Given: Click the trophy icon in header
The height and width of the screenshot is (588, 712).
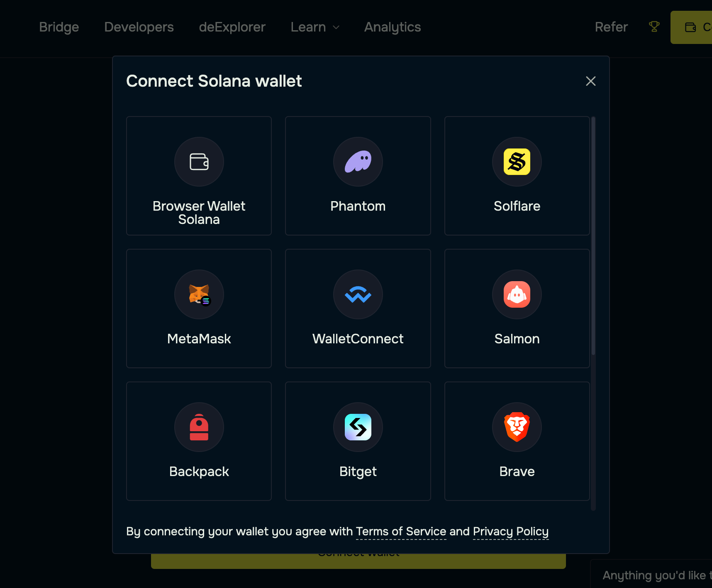Looking at the screenshot, I should click(654, 27).
